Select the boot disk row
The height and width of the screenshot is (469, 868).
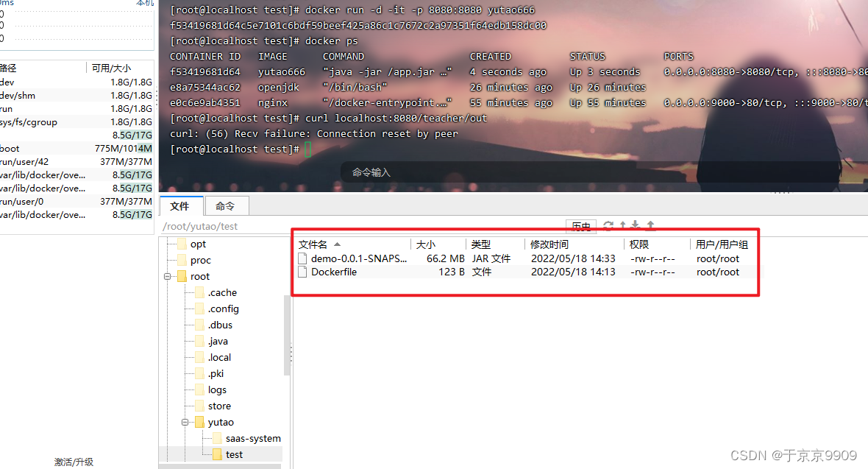(77, 149)
